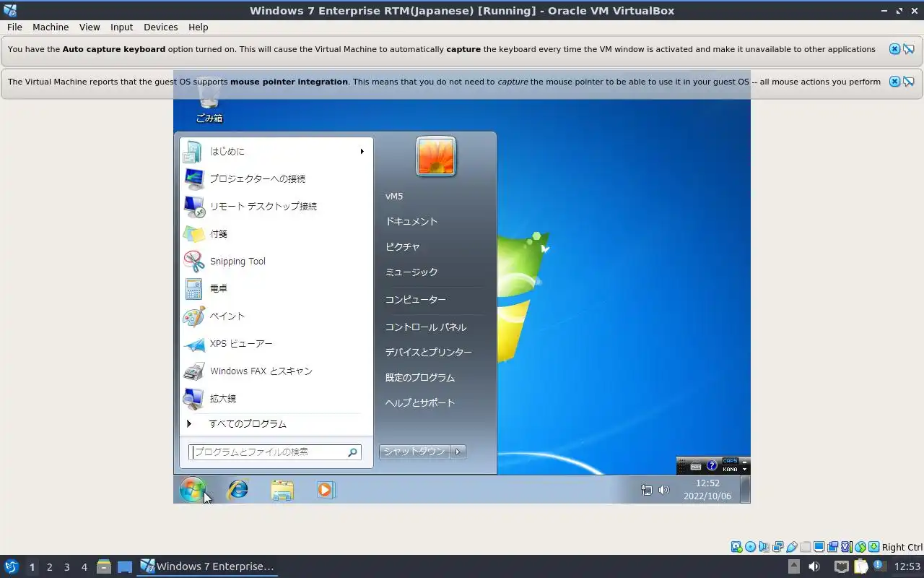Click VirtualBox video capture indicator
Viewport: 924px width, 578px height.
pyautogui.click(x=832, y=547)
